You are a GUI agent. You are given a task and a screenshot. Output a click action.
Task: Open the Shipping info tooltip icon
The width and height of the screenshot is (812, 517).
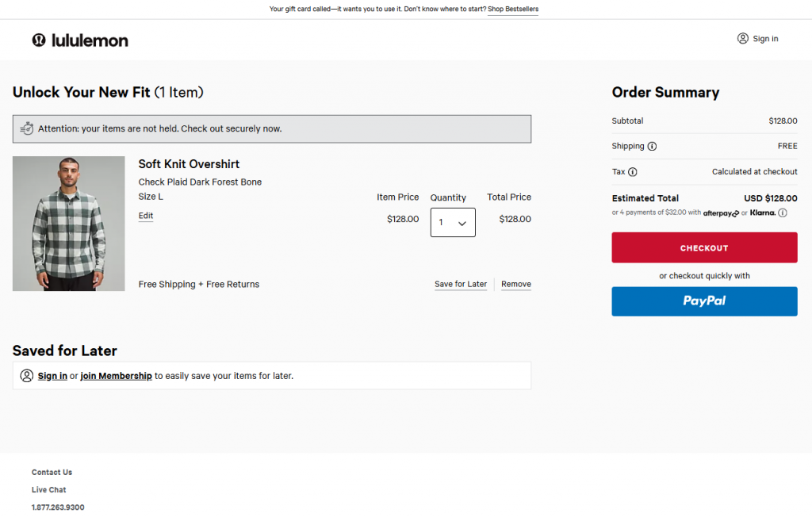click(652, 147)
